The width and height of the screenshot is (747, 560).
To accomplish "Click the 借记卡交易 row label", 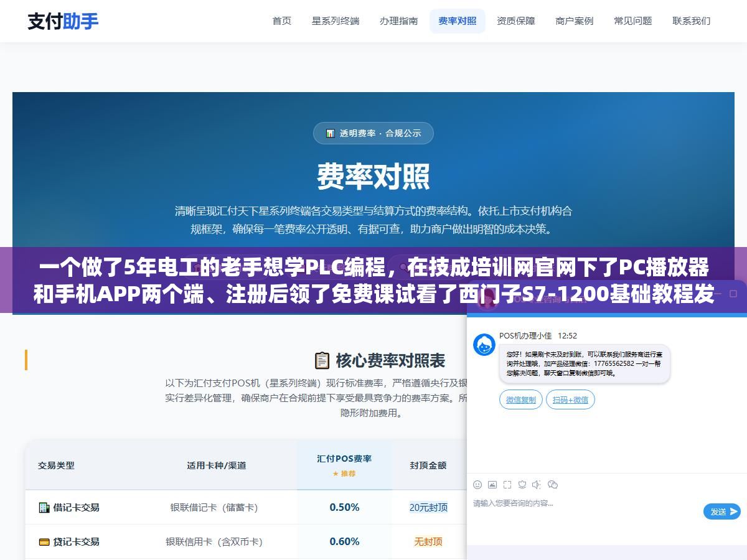I will tap(76, 507).
